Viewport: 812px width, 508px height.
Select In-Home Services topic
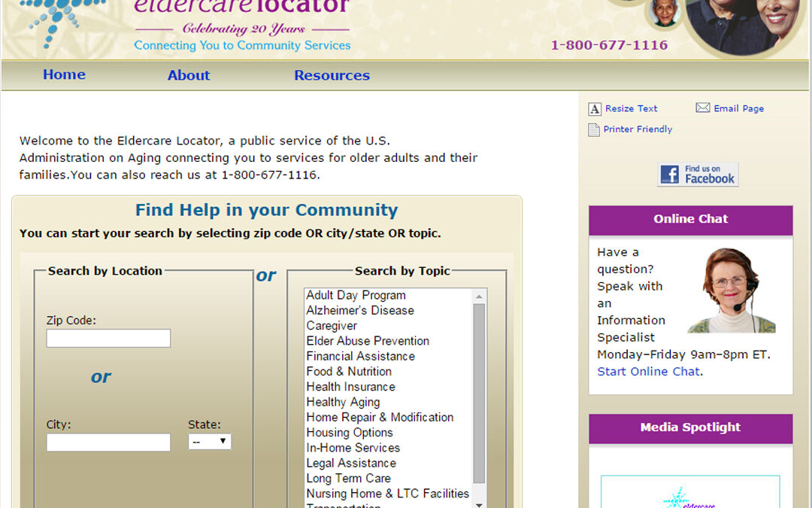click(353, 447)
